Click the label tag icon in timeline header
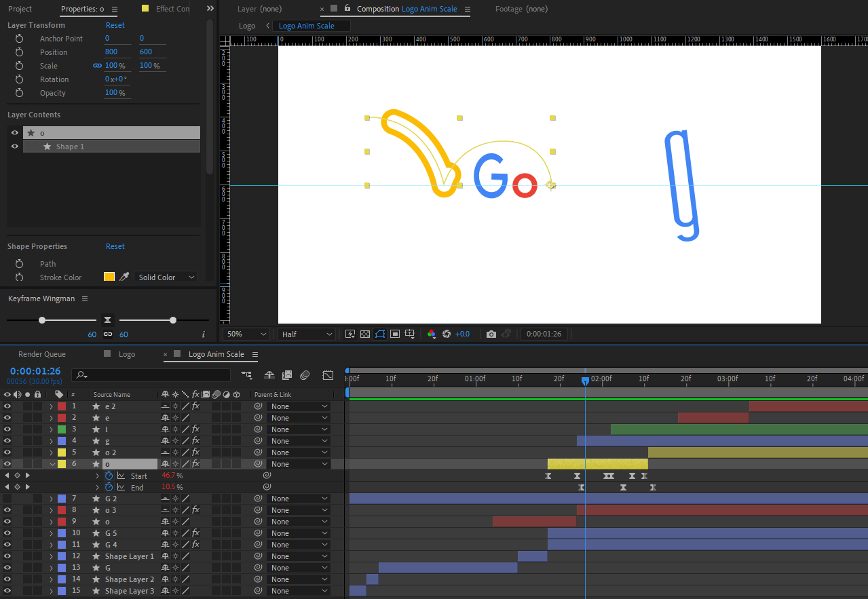The image size is (868, 599). 59,394
